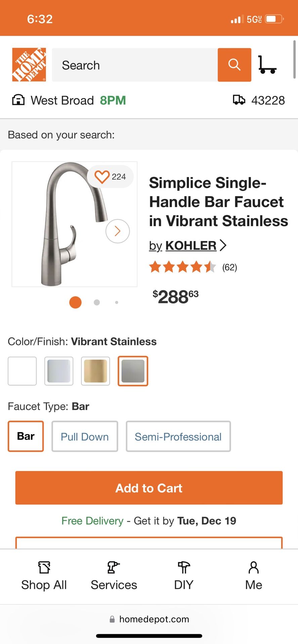Select the second carousel dot
The height and width of the screenshot is (644, 298).
[x=96, y=302]
